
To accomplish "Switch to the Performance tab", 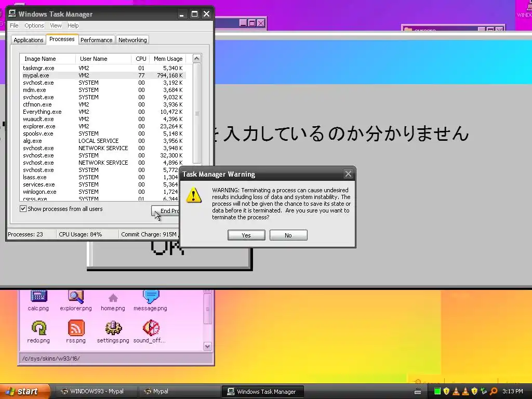I will 96,40.
